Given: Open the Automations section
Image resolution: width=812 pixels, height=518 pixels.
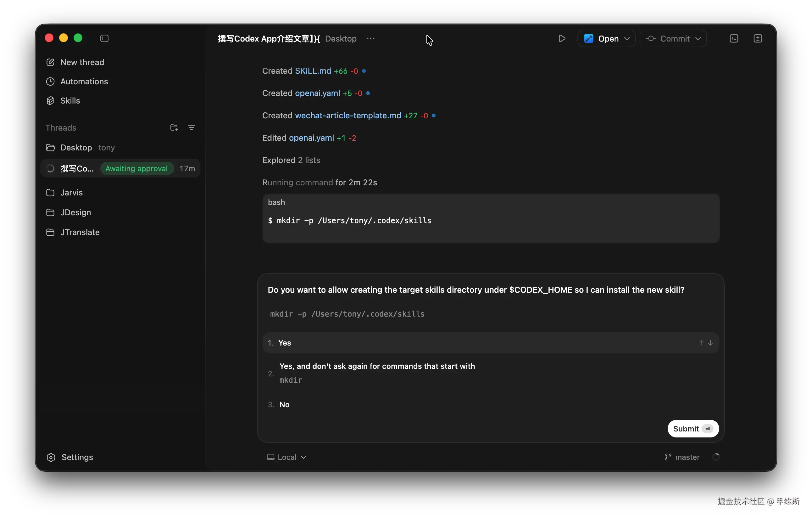Looking at the screenshot, I should point(84,81).
